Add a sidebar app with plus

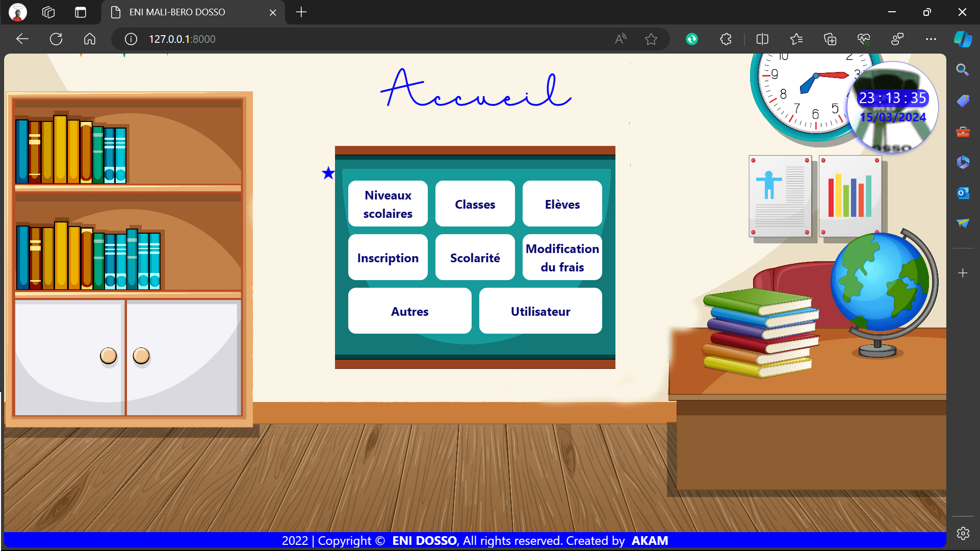[x=963, y=273]
